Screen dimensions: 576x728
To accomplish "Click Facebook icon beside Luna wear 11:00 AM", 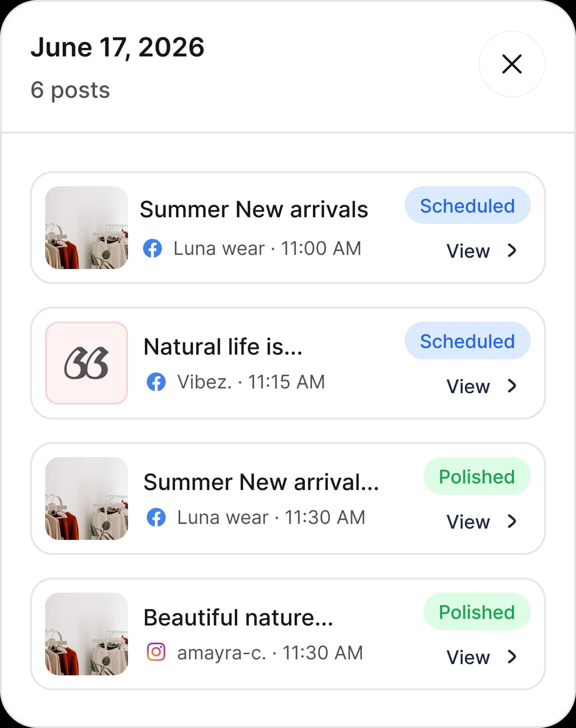I will pos(152,248).
